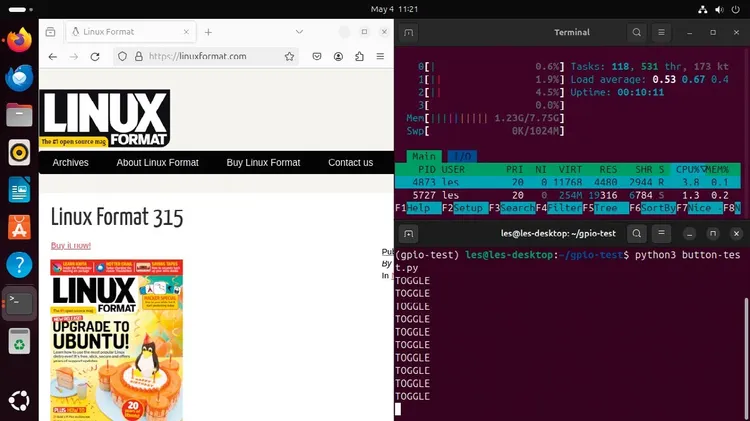This screenshot has width=750, height=421.
Task: Click the new tab icon in top Terminal window
Action: [x=408, y=33]
